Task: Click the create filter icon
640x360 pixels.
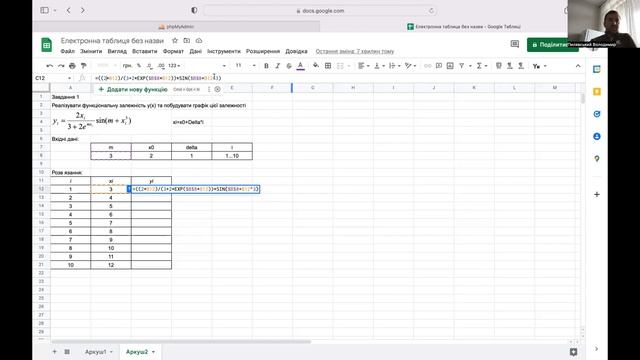Action: tap(462, 66)
